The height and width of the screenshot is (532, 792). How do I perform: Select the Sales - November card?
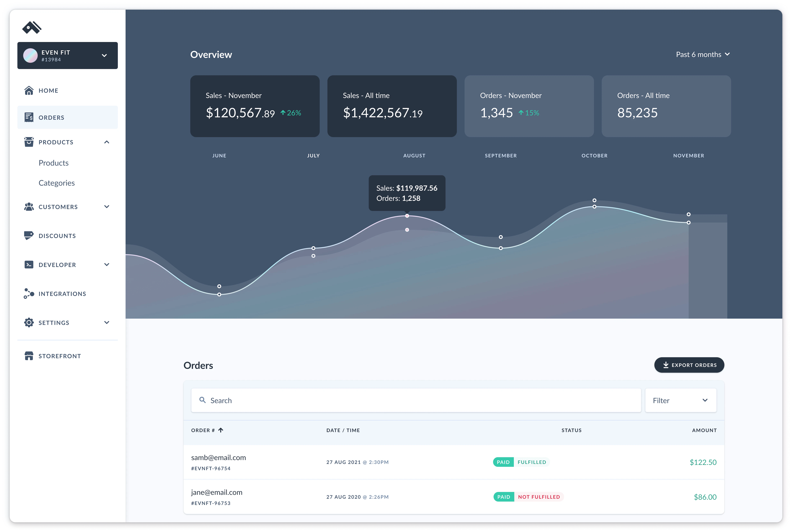click(x=255, y=106)
